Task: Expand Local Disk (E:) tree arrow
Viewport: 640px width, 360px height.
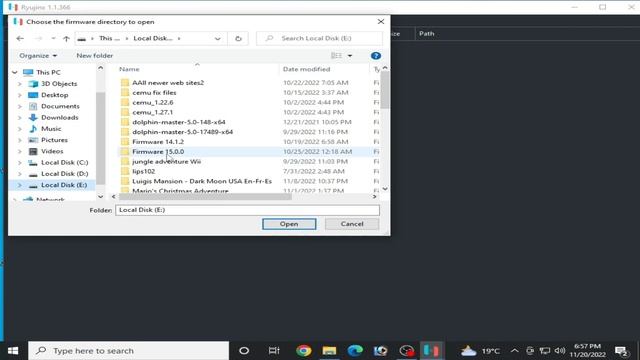Action: [x=20, y=185]
